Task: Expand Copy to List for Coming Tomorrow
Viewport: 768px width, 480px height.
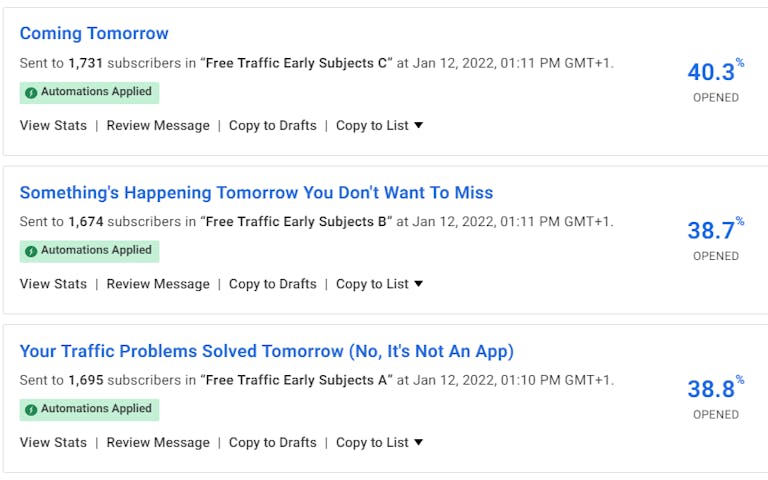Action: coord(379,126)
